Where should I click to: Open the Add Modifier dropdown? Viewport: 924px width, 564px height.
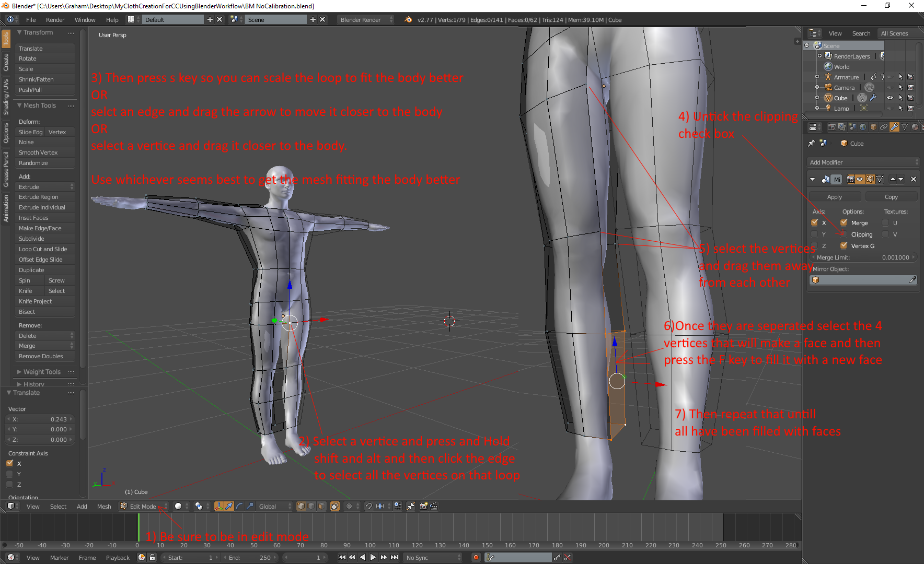click(x=863, y=162)
